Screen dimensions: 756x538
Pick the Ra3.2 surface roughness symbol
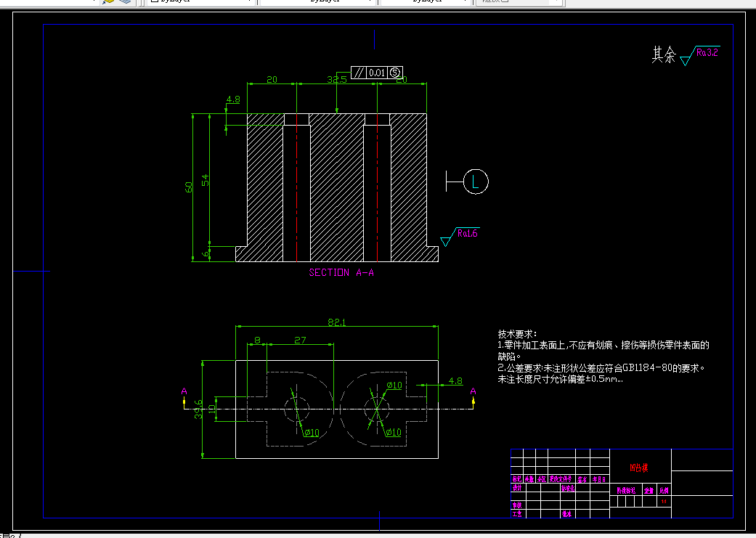coord(700,55)
